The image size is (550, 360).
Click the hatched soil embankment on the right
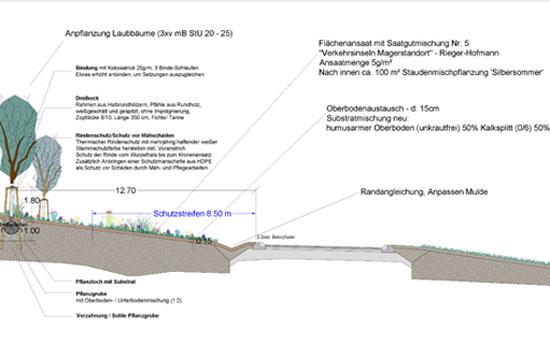point(481,267)
